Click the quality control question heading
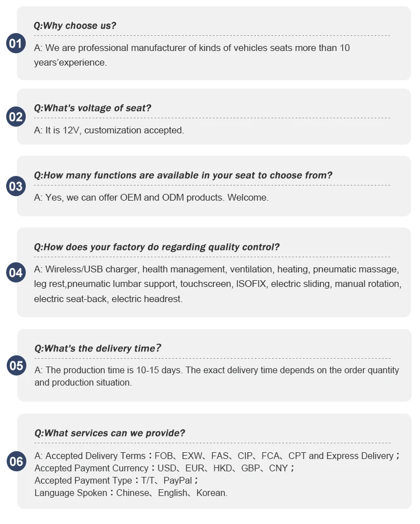Viewport: 420px width, 524px height. (157, 247)
